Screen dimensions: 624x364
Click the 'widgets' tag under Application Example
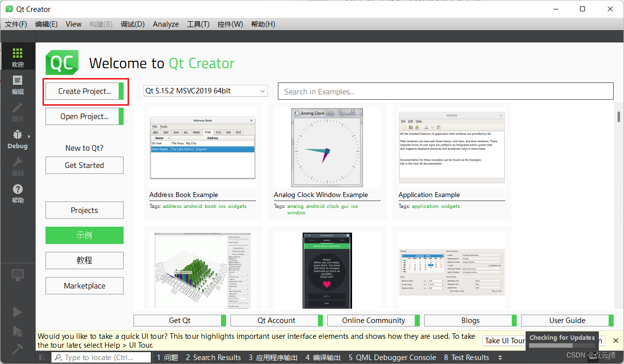(450, 206)
